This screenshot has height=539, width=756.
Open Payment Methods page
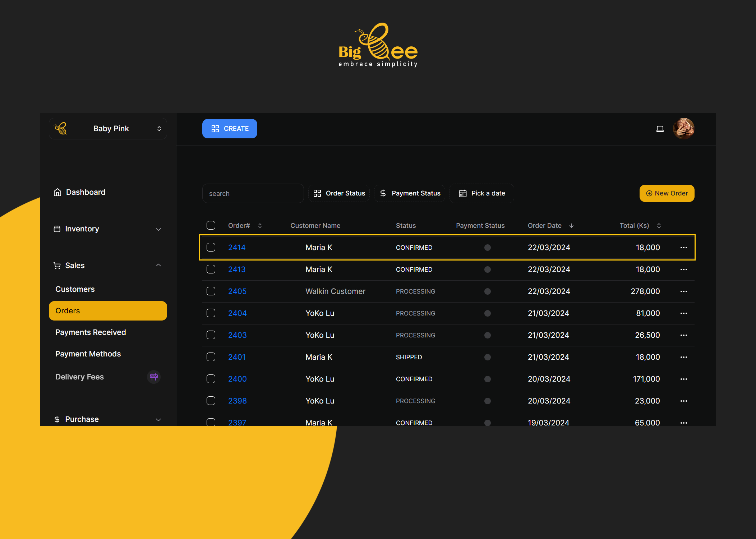(88, 354)
